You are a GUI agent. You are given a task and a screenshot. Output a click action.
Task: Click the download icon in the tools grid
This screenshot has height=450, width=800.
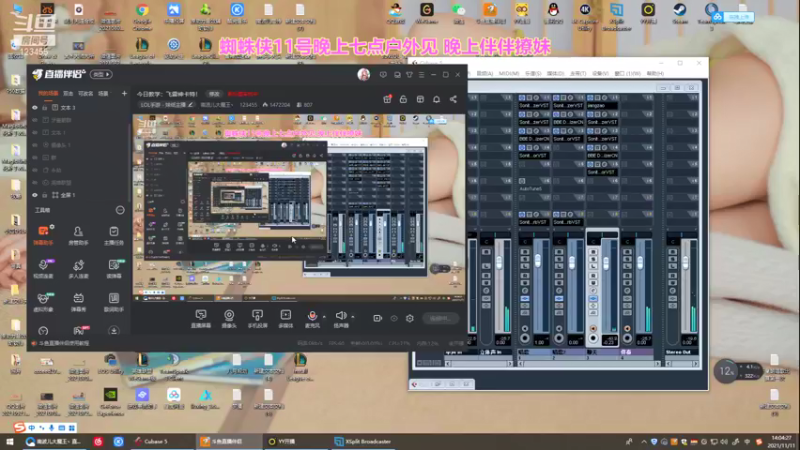[114, 331]
